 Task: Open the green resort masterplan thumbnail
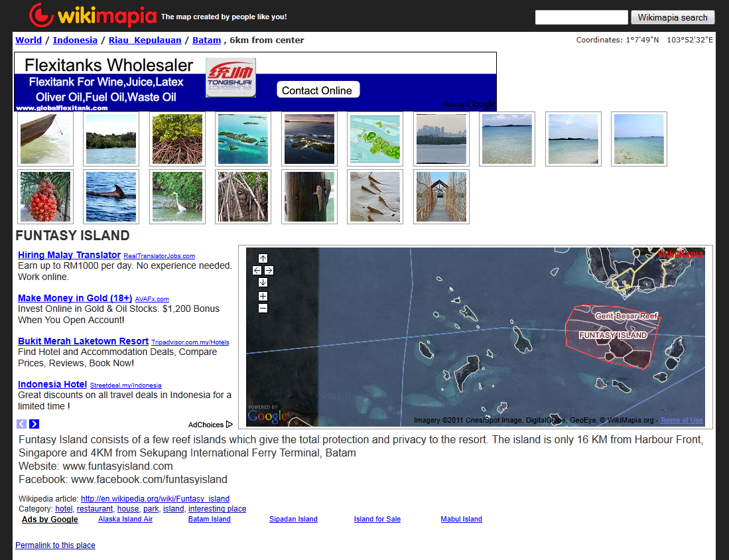375,139
